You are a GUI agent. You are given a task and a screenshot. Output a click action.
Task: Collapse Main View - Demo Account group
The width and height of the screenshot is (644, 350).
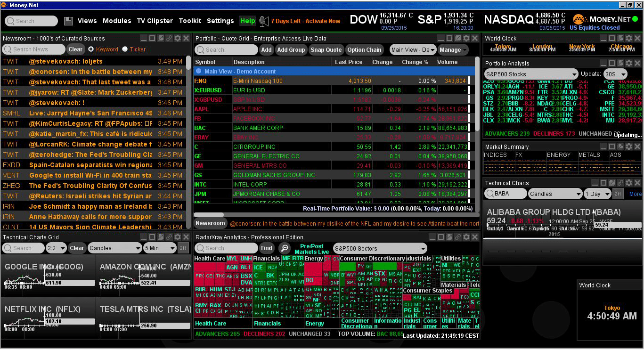199,72
